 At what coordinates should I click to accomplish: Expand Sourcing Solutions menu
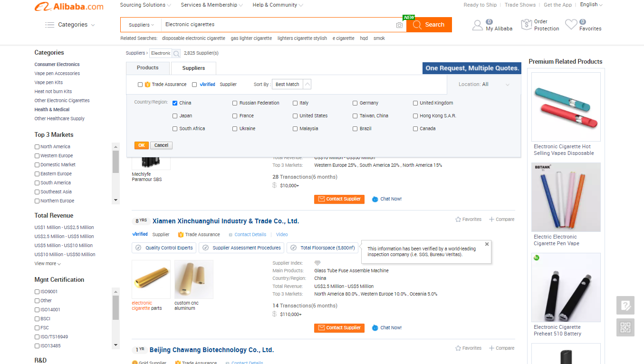pyautogui.click(x=146, y=5)
